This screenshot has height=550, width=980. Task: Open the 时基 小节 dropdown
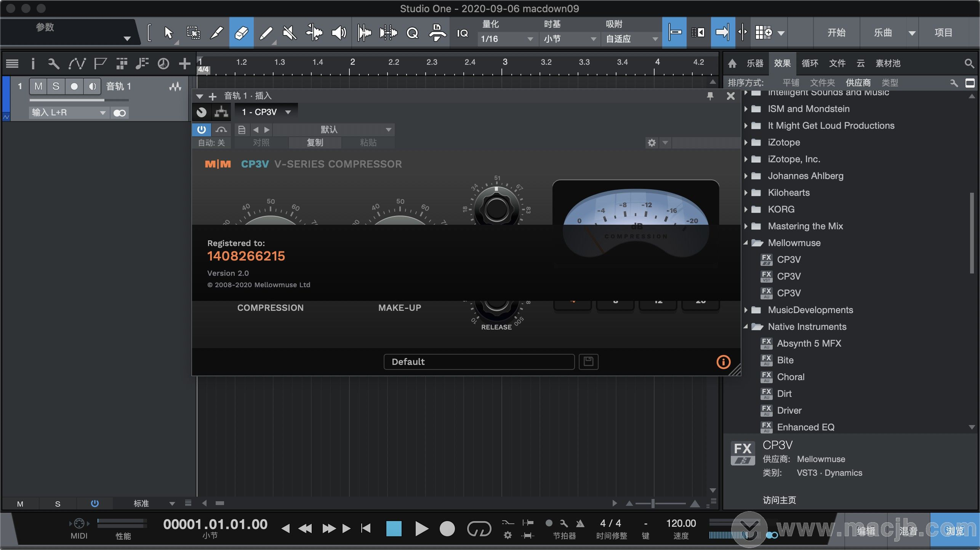(x=569, y=39)
